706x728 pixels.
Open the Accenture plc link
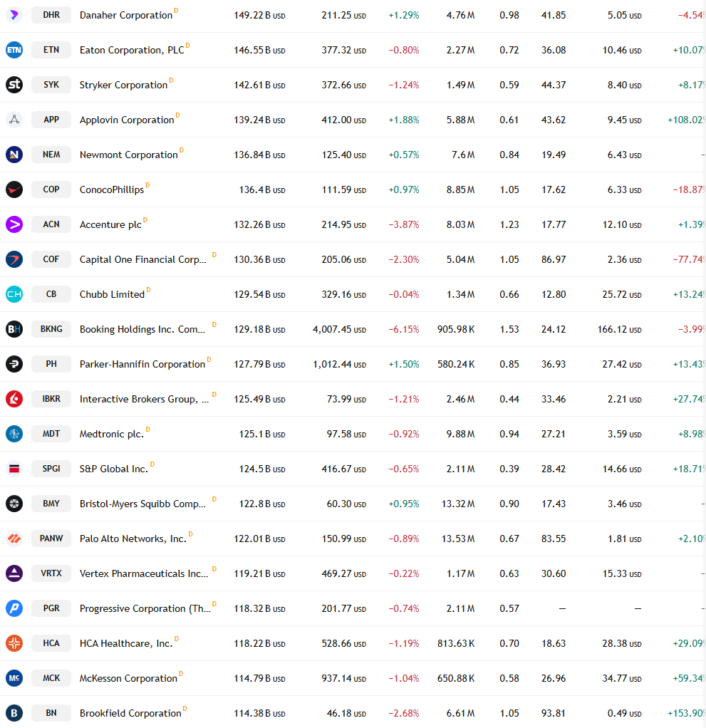pos(110,224)
